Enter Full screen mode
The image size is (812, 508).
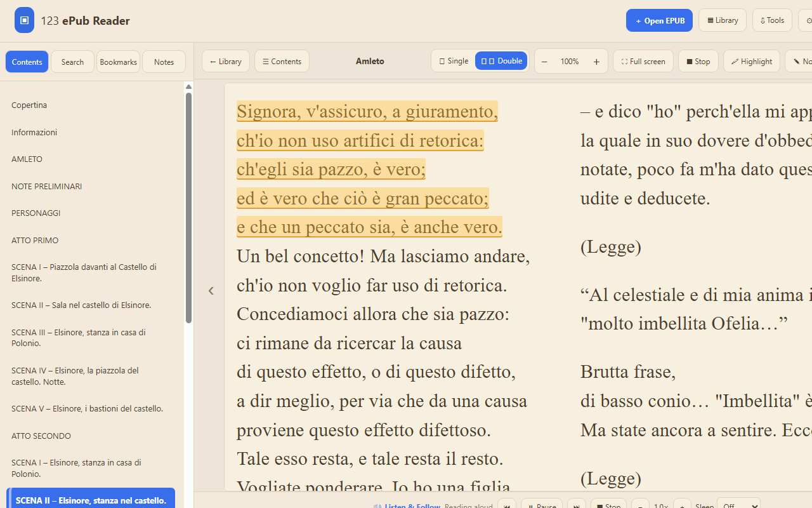[x=643, y=61]
